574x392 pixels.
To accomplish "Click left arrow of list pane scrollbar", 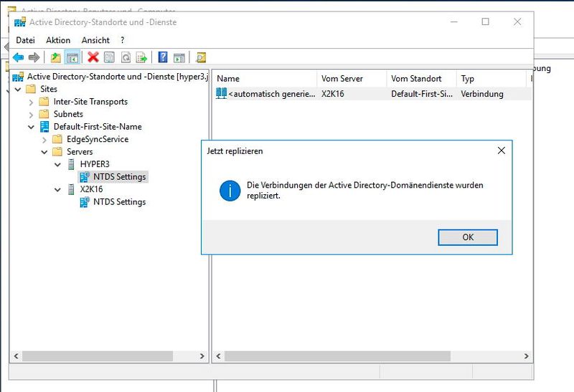I will [x=219, y=356].
